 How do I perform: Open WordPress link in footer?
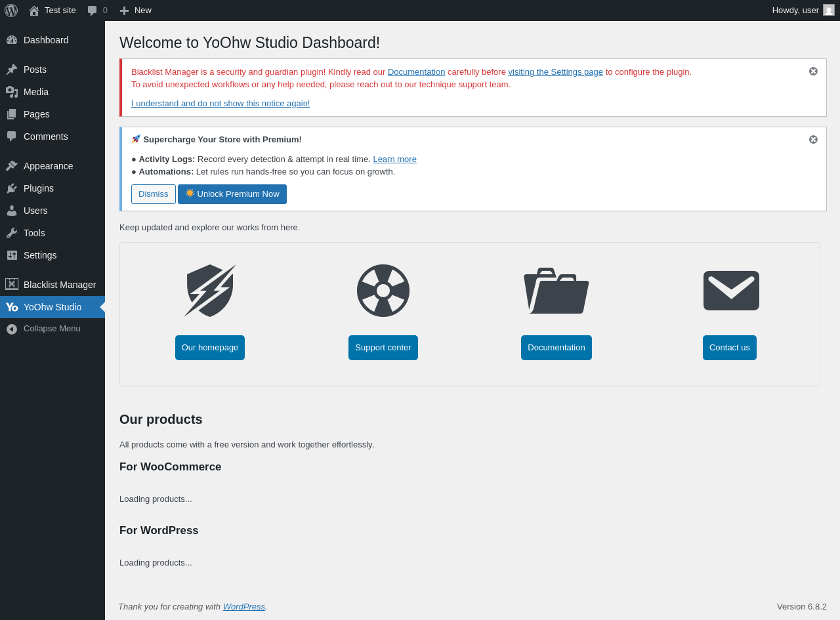pos(244,607)
